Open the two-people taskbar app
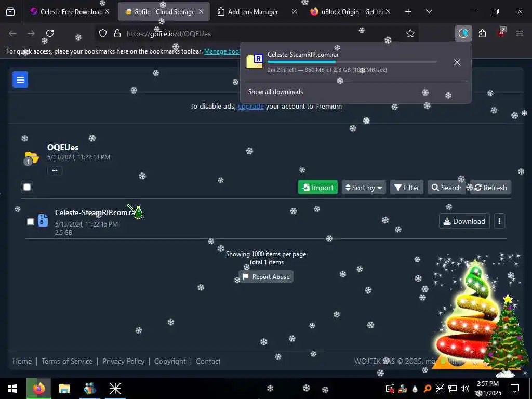 (89, 389)
